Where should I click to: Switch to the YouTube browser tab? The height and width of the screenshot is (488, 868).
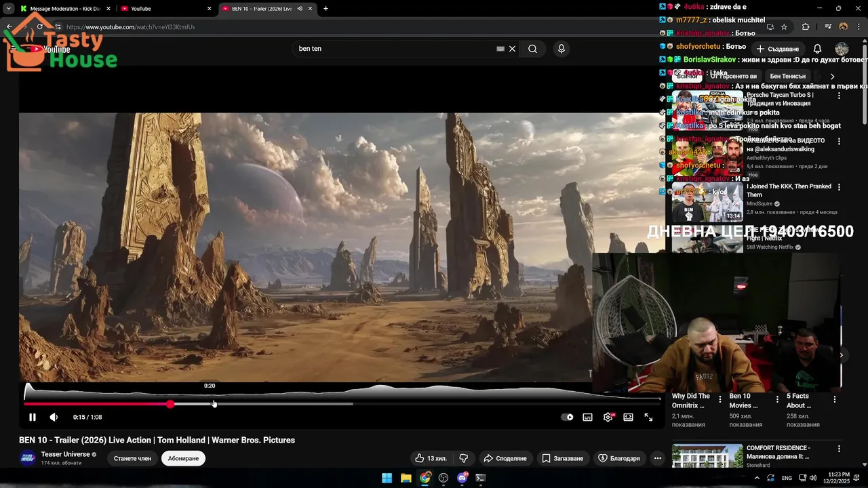pyautogui.click(x=165, y=9)
